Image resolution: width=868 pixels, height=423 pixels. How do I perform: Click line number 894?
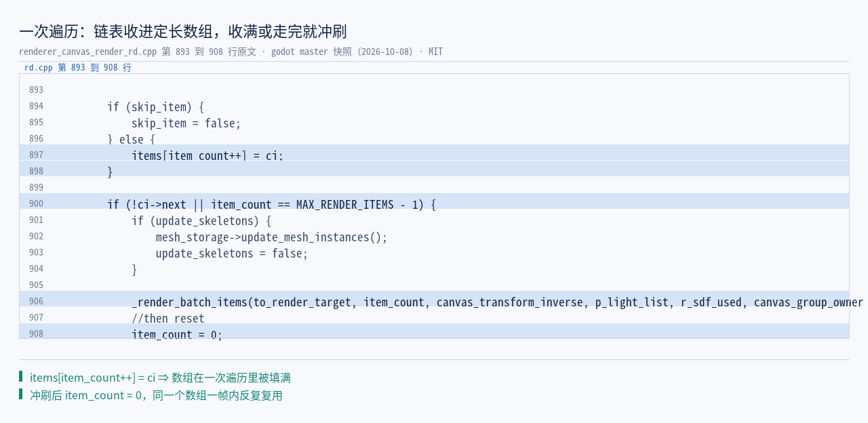pyautogui.click(x=36, y=106)
